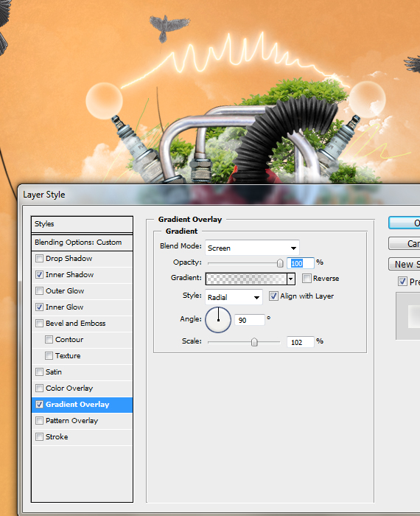This screenshot has width=420, height=516.
Task: Click the Angle dial control
Action: point(218,320)
